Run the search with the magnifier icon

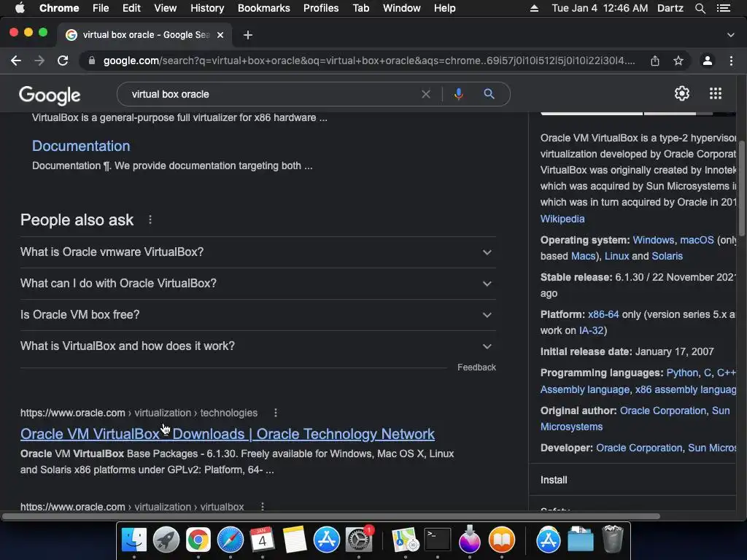coord(489,94)
